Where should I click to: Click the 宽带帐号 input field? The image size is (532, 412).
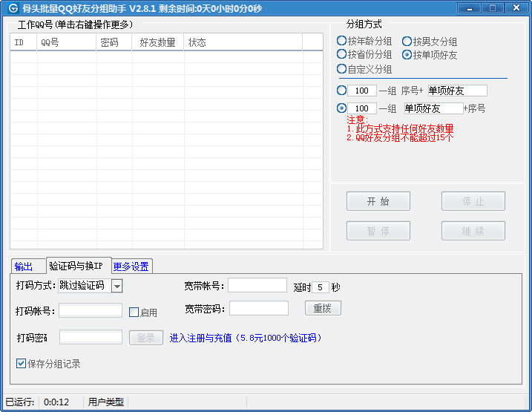(x=257, y=286)
